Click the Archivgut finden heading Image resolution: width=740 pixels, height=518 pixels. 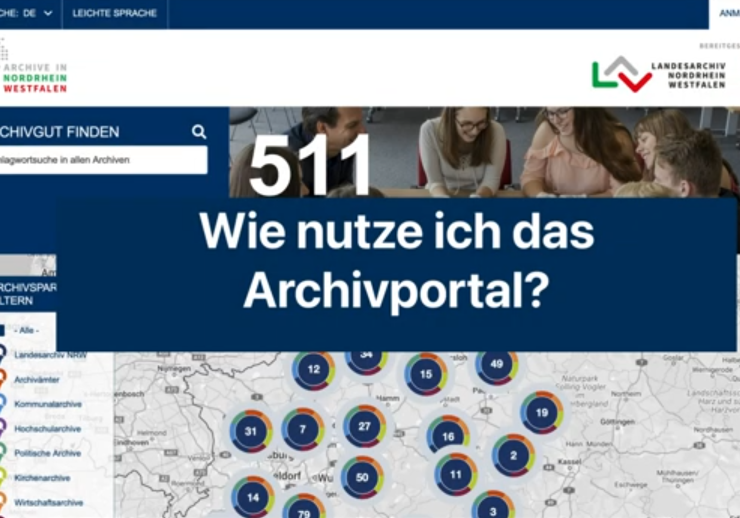59,132
